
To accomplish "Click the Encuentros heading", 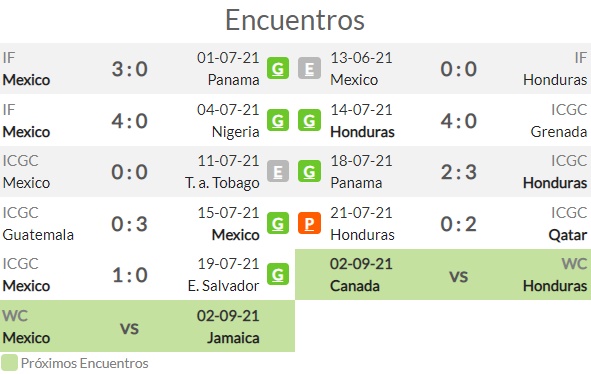I will (295, 20).
